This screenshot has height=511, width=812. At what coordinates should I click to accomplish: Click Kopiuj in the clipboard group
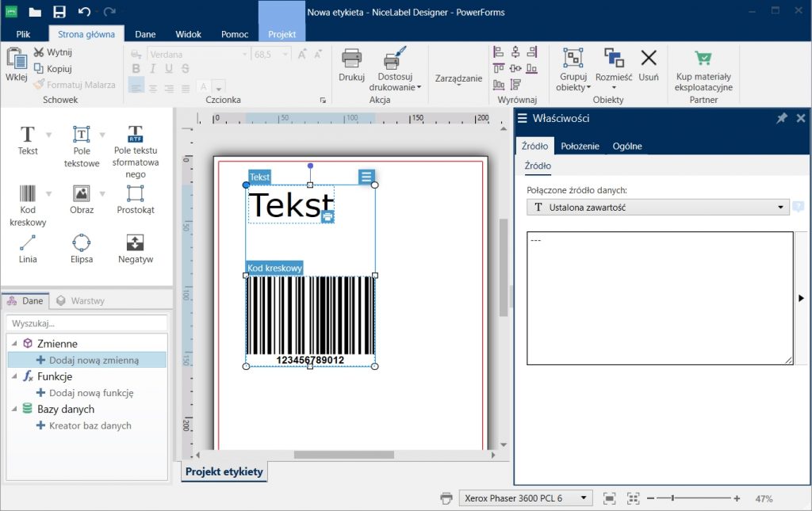tap(53, 69)
